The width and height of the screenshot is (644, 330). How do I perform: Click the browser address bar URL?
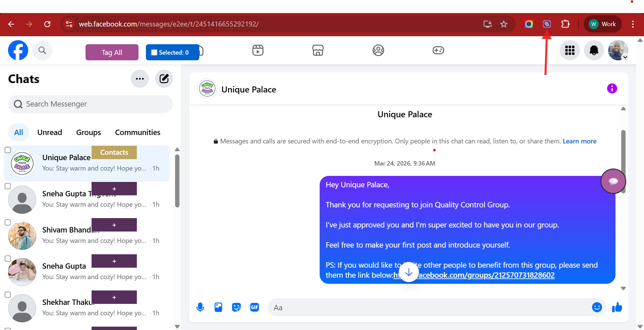(169, 24)
